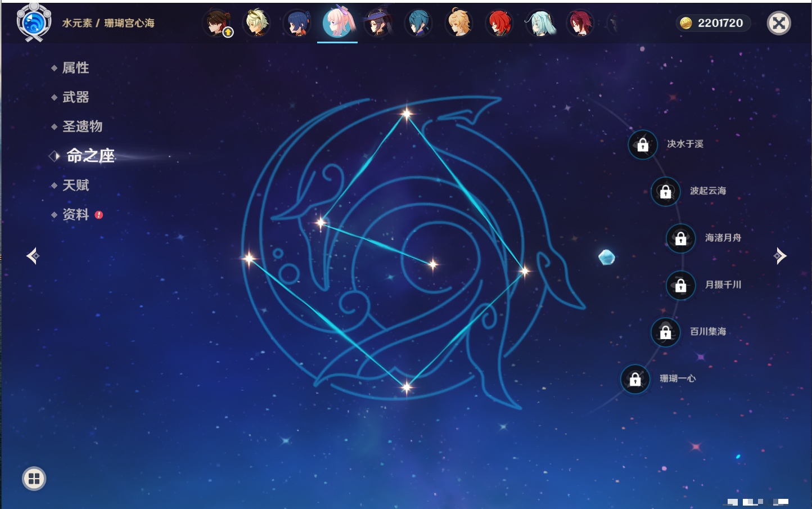Click the Mora coin balance display
The image size is (812, 509).
pyautogui.click(x=712, y=23)
